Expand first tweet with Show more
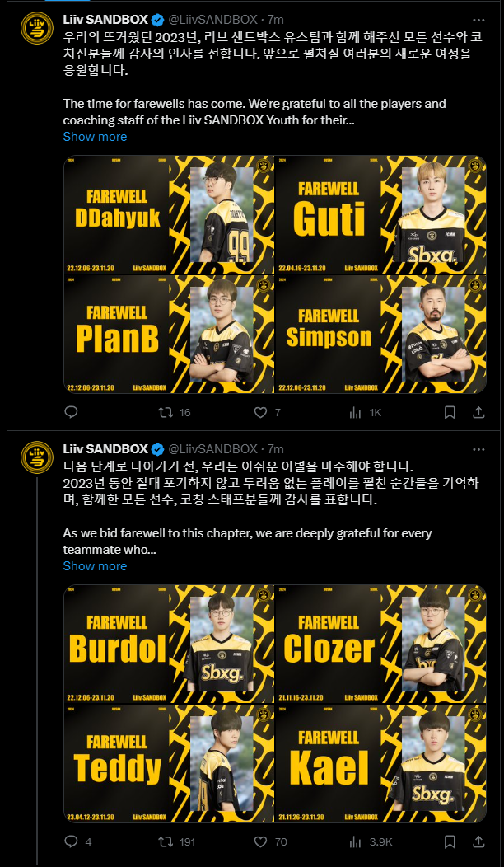The width and height of the screenshot is (504, 867). click(95, 137)
